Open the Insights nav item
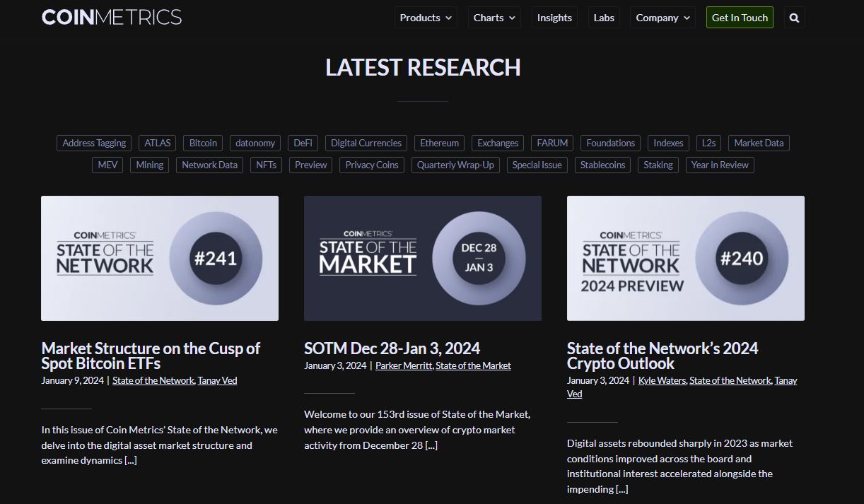Image resolution: width=864 pixels, height=504 pixels. (554, 18)
